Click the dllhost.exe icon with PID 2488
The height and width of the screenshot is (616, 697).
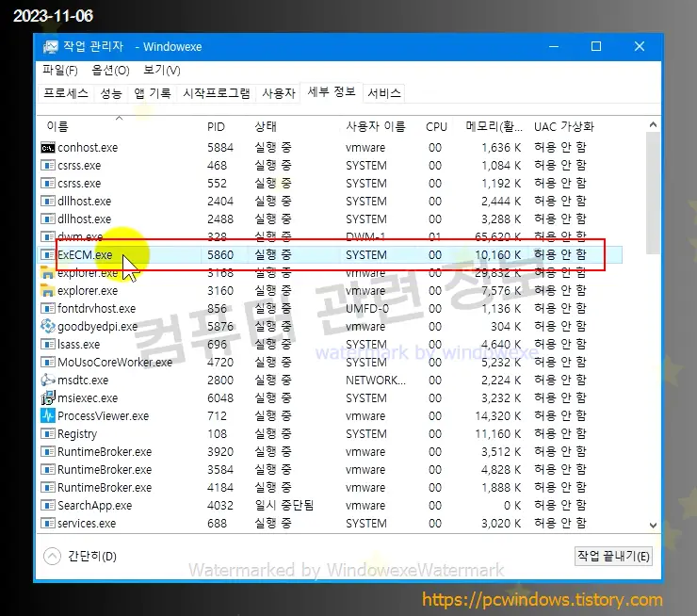(x=47, y=219)
